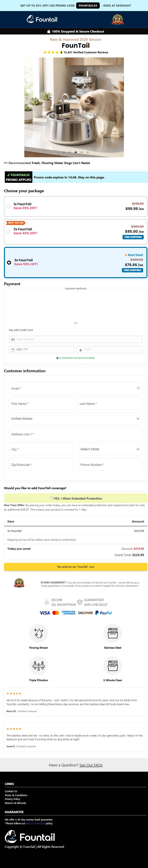
Task: Click Yes, send me my FounTail now button
Action: point(76,567)
